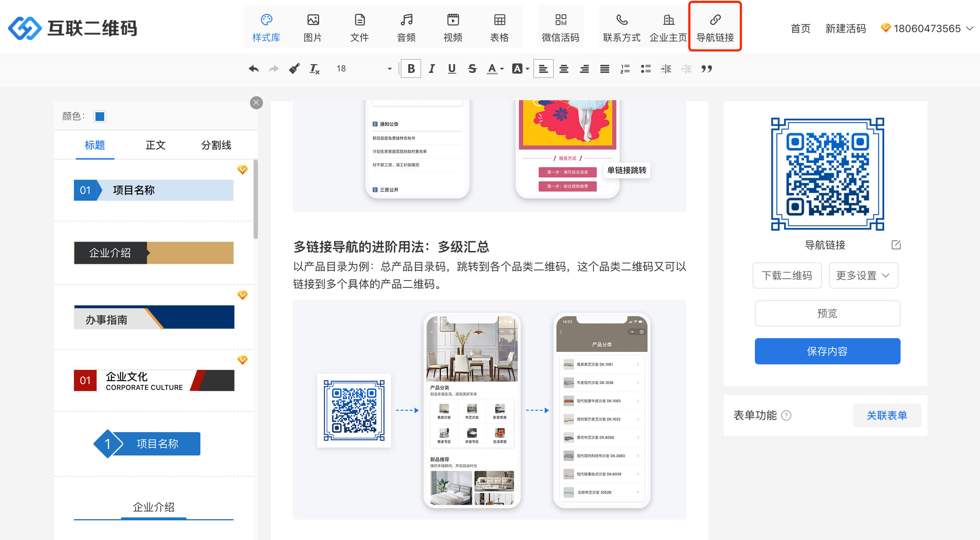Insert an ordered numbered list
The image size is (980, 540).
click(x=625, y=69)
